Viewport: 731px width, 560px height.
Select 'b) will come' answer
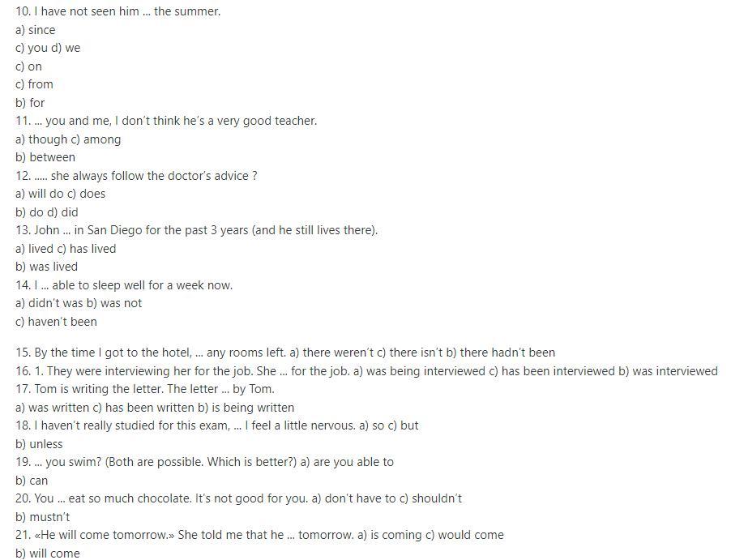click(x=48, y=554)
